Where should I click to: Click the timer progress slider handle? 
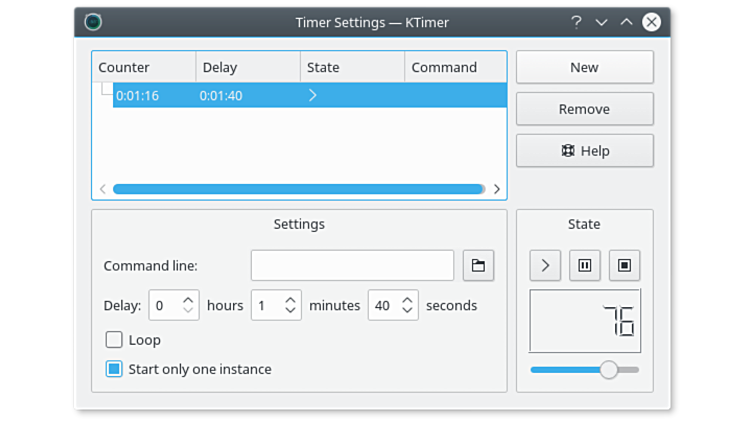point(608,370)
